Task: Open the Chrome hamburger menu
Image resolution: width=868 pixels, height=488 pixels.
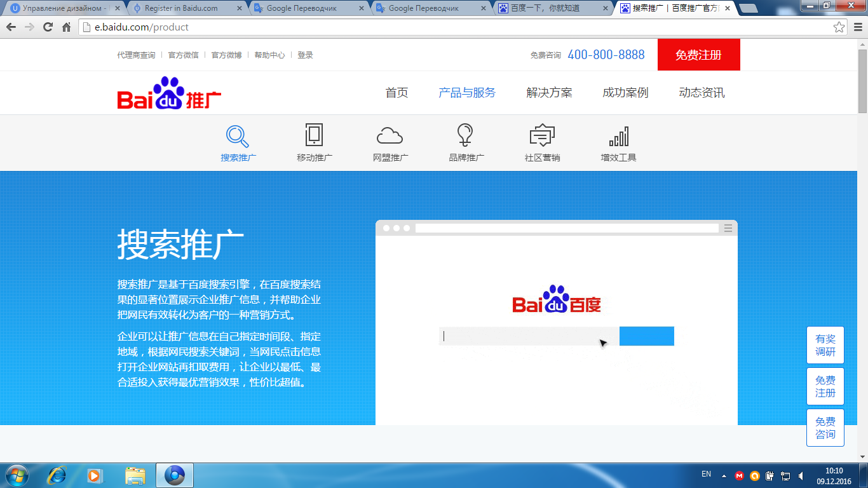Action: click(858, 27)
